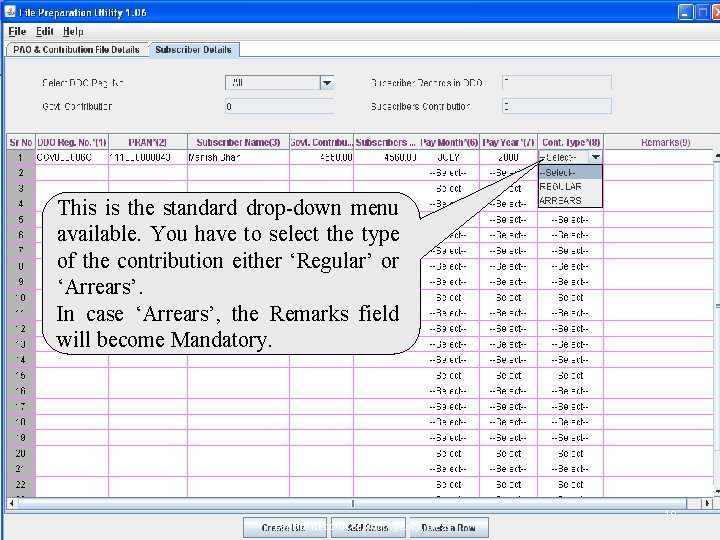Pick the --Select-- option in open dropdown list
Screen dimensions: 720x540
[570, 173]
